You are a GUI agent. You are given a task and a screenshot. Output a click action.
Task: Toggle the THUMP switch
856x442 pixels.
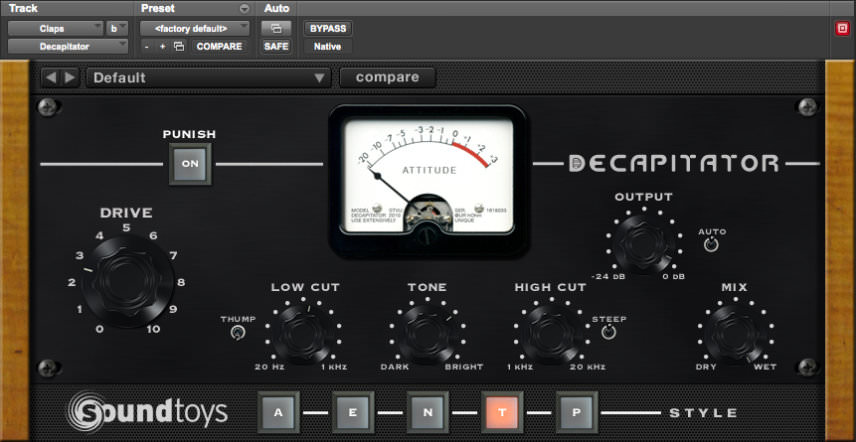(x=237, y=332)
